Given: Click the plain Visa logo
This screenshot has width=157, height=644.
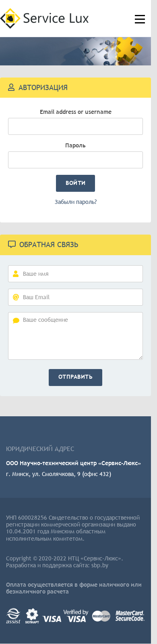Looking at the screenshot, I should [x=52, y=619].
